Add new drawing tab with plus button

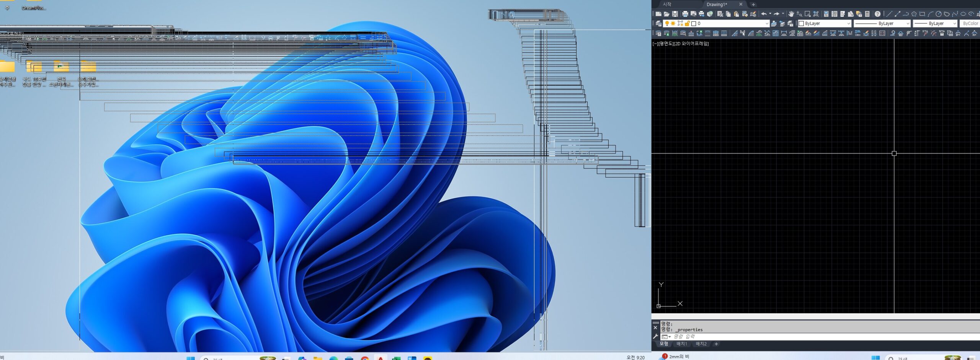pyautogui.click(x=753, y=5)
